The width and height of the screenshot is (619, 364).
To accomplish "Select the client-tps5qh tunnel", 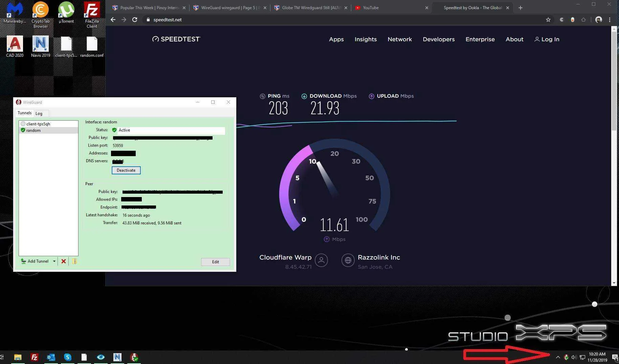I will click(48, 124).
